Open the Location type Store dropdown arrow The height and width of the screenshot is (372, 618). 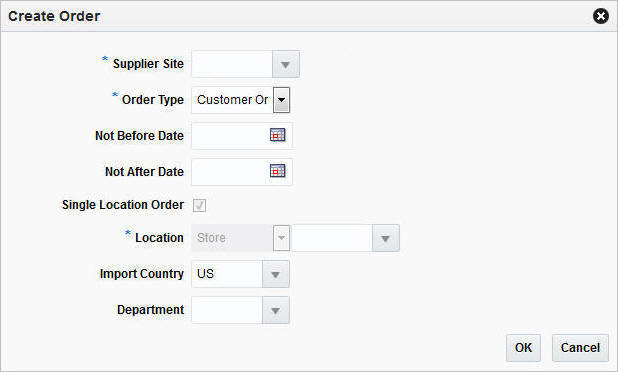click(x=281, y=238)
